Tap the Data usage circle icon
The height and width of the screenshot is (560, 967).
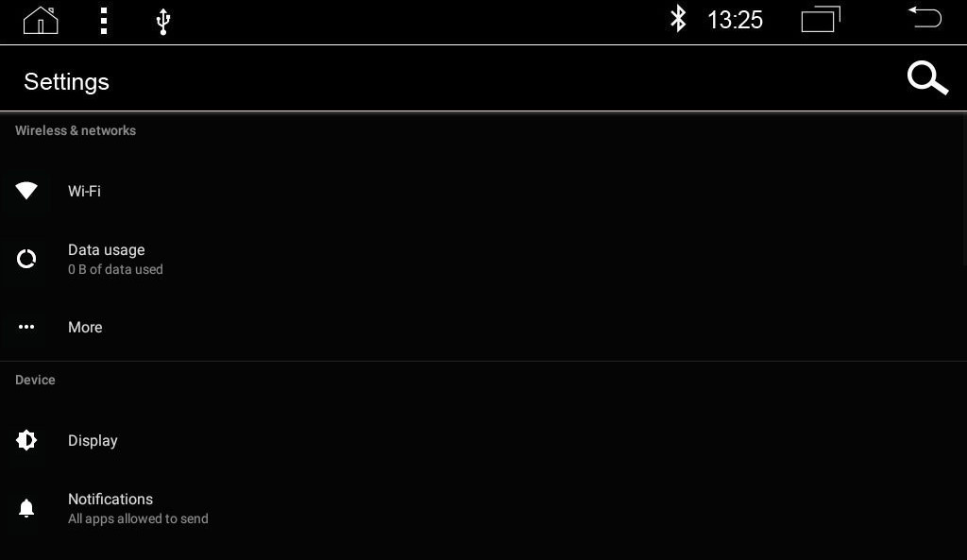coord(26,259)
